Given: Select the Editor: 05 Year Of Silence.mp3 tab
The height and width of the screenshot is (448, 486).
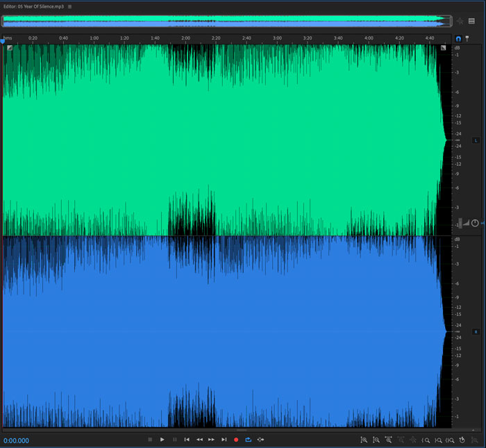Looking at the screenshot, I should coord(33,6).
